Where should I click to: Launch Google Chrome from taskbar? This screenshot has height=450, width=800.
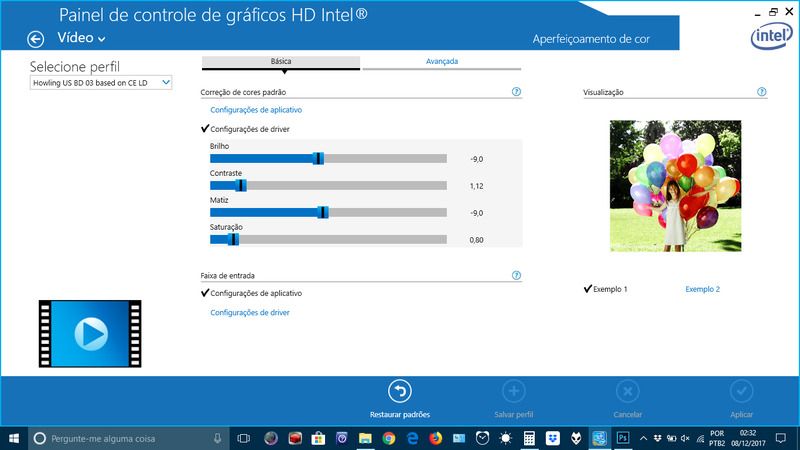[x=389, y=438]
